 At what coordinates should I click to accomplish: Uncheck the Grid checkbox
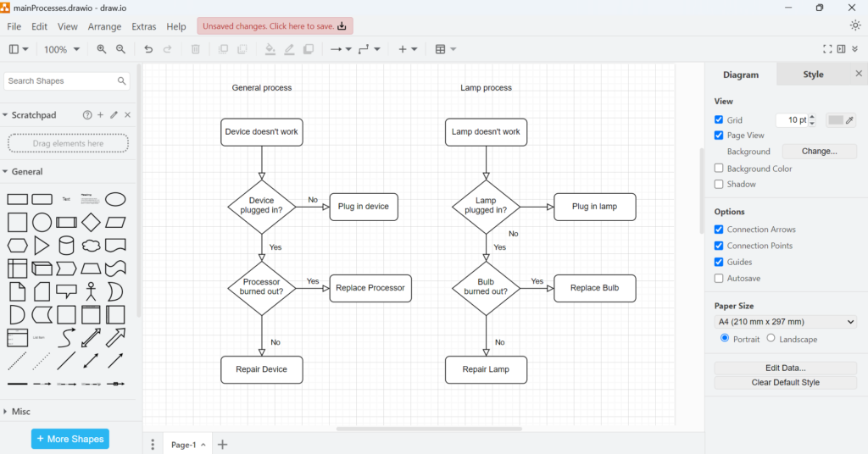pyautogui.click(x=719, y=120)
